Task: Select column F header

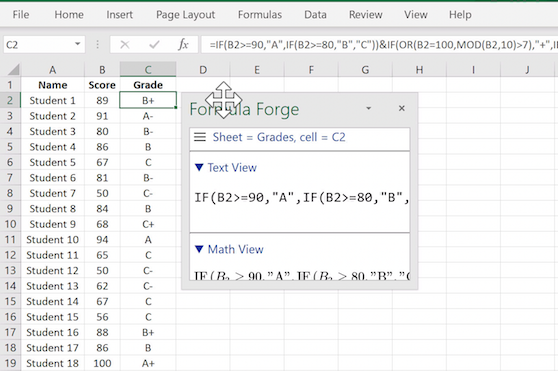Action: click(311, 70)
